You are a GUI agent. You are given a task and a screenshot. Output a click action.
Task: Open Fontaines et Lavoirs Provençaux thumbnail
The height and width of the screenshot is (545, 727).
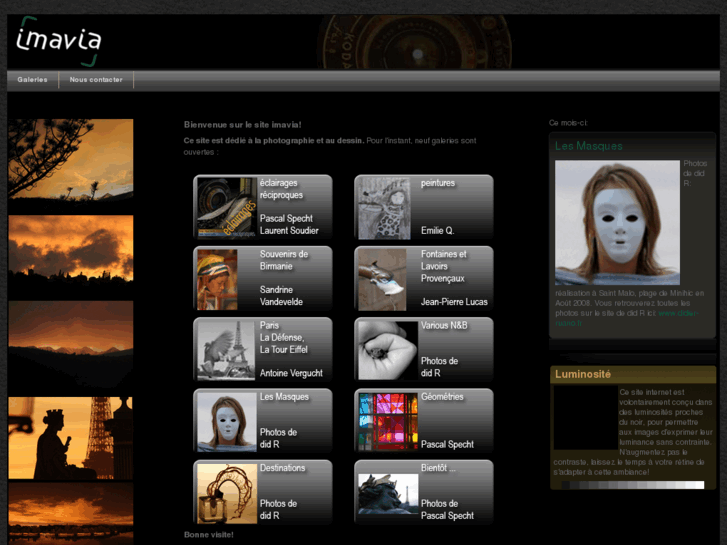click(x=382, y=280)
